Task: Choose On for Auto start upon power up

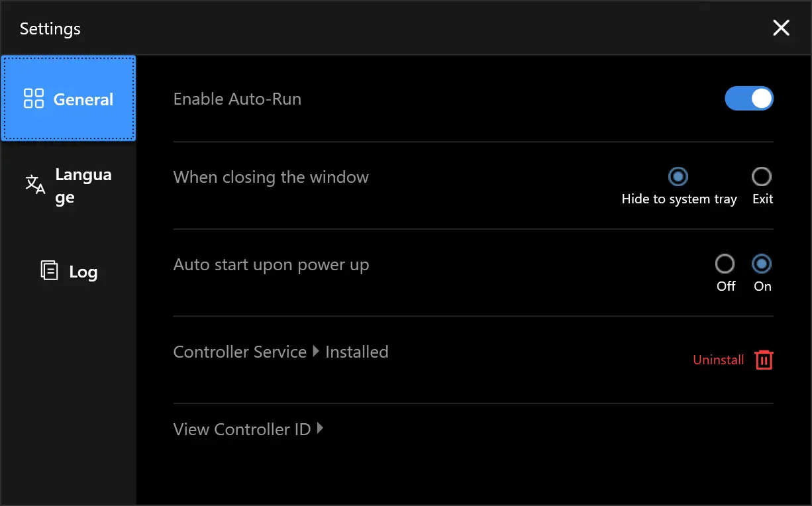Action: tap(762, 264)
